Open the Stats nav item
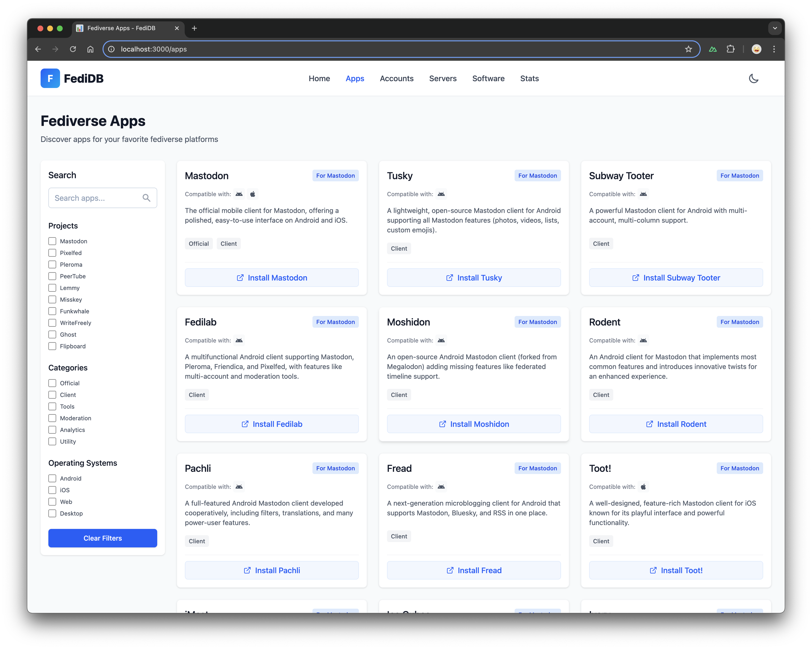 (x=529, y=78)
